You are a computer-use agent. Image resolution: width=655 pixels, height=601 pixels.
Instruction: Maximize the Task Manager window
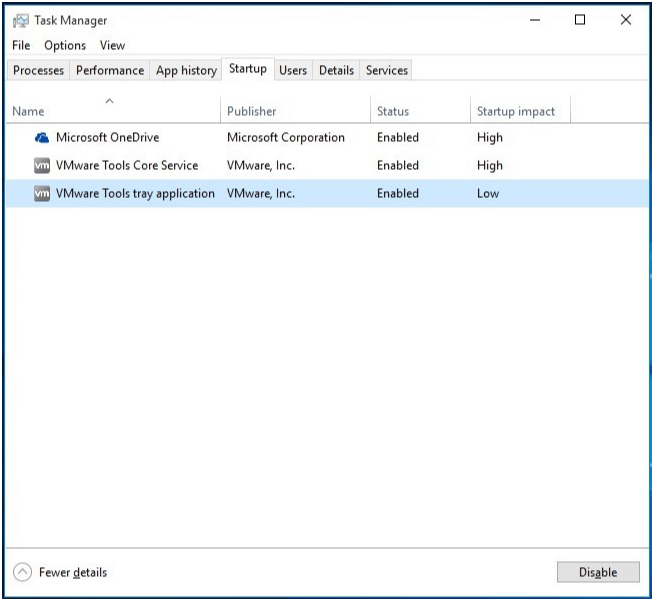(x=580, y=20)
